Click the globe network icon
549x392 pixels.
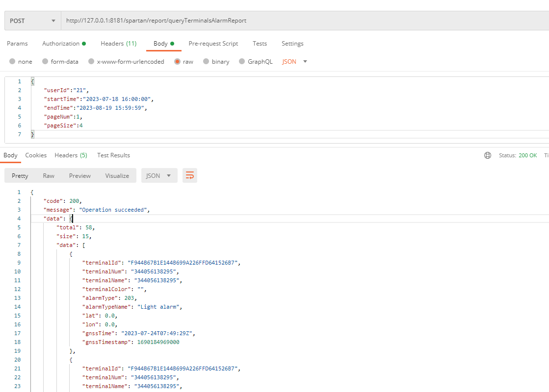coord(487,155)
